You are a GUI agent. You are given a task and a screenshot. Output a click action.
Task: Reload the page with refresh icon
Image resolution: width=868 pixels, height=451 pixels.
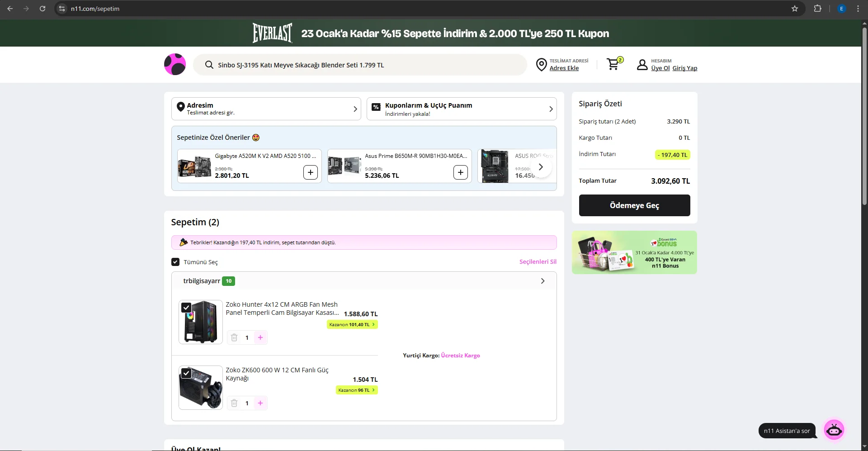(x=42, y=9)
